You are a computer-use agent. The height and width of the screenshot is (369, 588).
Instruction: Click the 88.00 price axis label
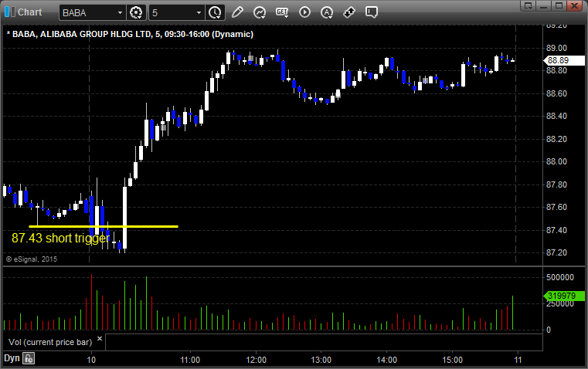click(557, 162)
